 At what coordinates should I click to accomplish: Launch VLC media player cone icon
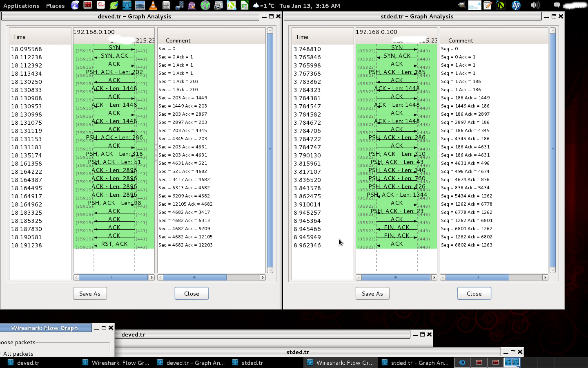[x=153, y=5]
